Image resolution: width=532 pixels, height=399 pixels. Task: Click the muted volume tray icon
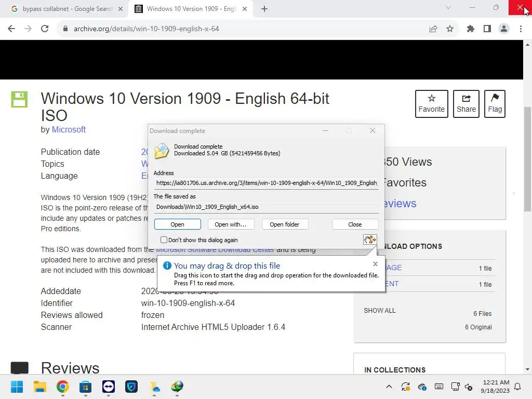469,387
